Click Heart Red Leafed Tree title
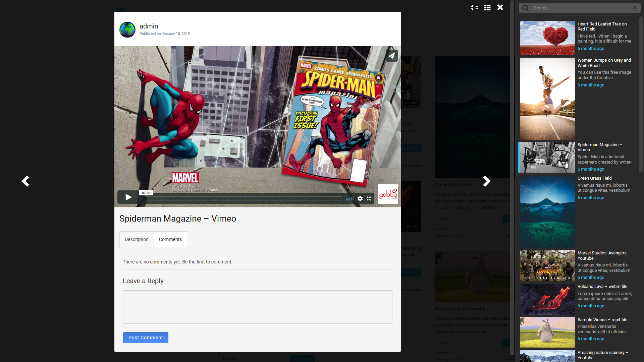Viewport: 644px width, 362px height. tap(602, 26)
